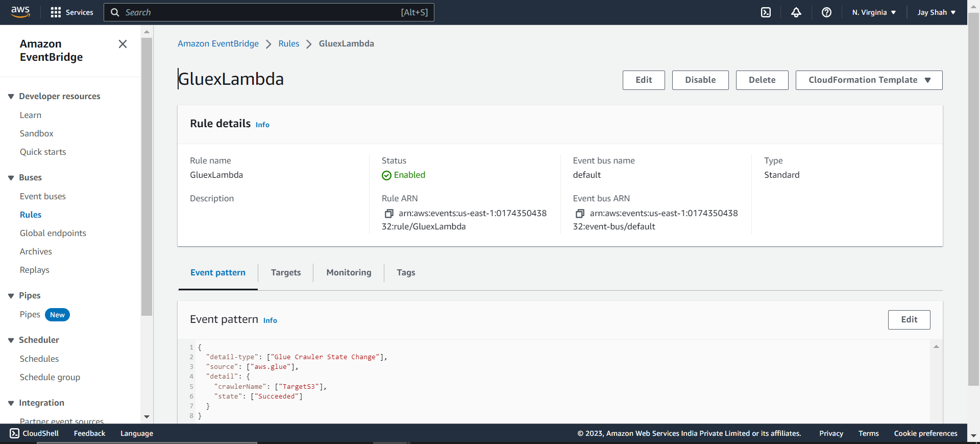Open the N. Virginia region dropdown
The width and height of the screenshot is (980, 444).
pyautogui.click(x=874, y=12)
